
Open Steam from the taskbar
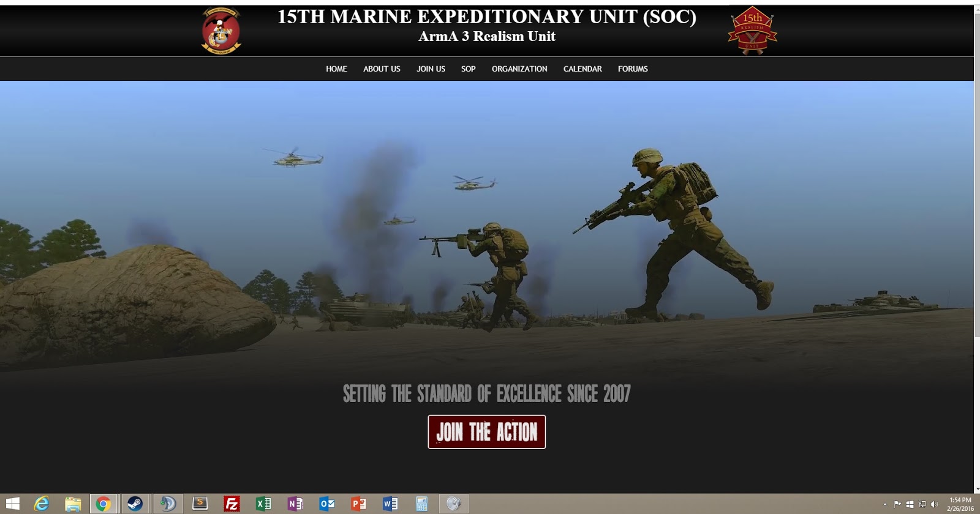pyautogui.click(x=135, y=504)
